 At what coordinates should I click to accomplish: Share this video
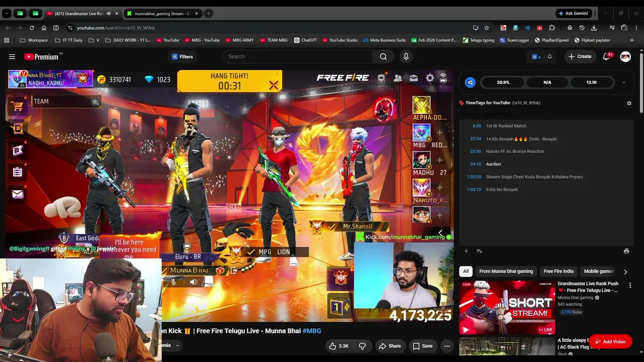tap(390, 346)
